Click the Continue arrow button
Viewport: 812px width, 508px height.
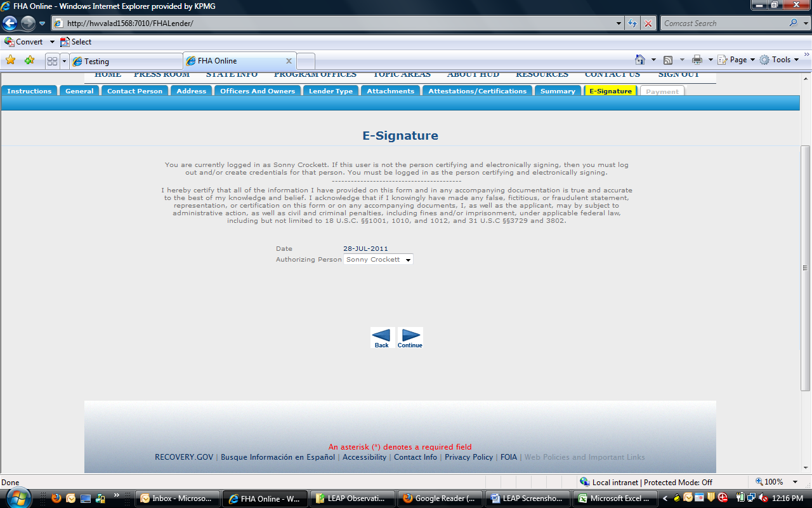click(x=410, y=337)
